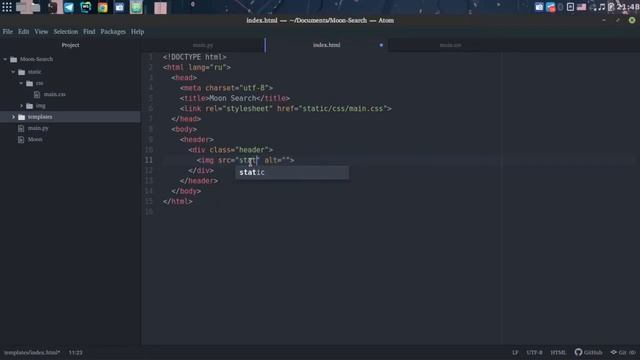Change the UTF-8 encoding selector
640x360 pixels.
point(534,352)
